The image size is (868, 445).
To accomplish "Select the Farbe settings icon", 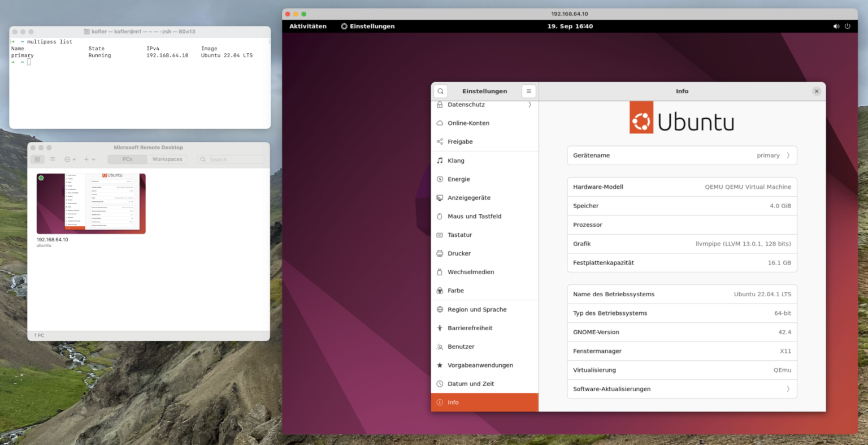I will pyautogui.click(x=440, y=290).
